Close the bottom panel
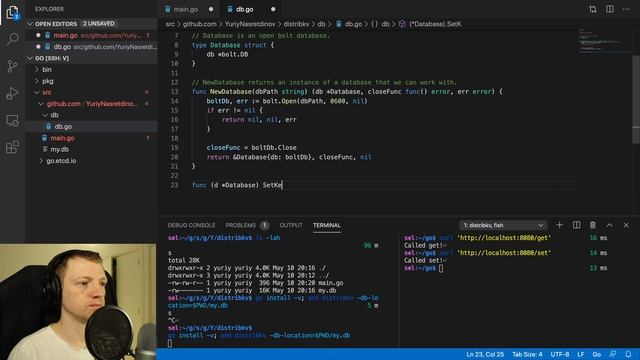The width and height of the screenshot is (640, 360). click(626, 225)
